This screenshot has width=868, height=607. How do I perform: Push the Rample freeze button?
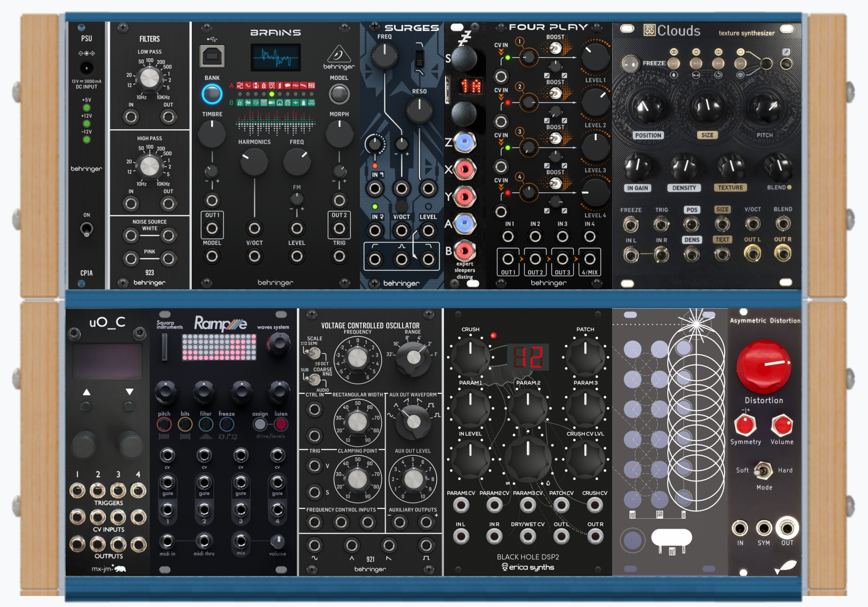(x=226, y=424)
